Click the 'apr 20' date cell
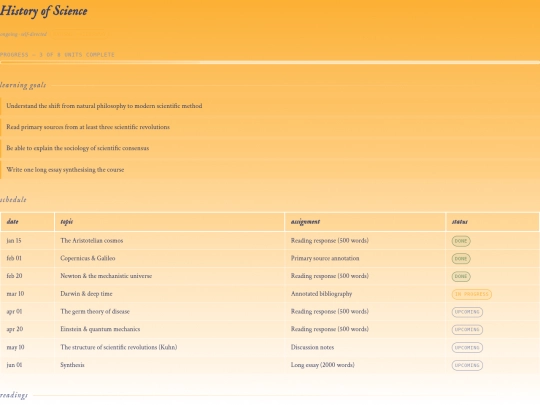This screenshot has height=405, width=540. point(28,329)
